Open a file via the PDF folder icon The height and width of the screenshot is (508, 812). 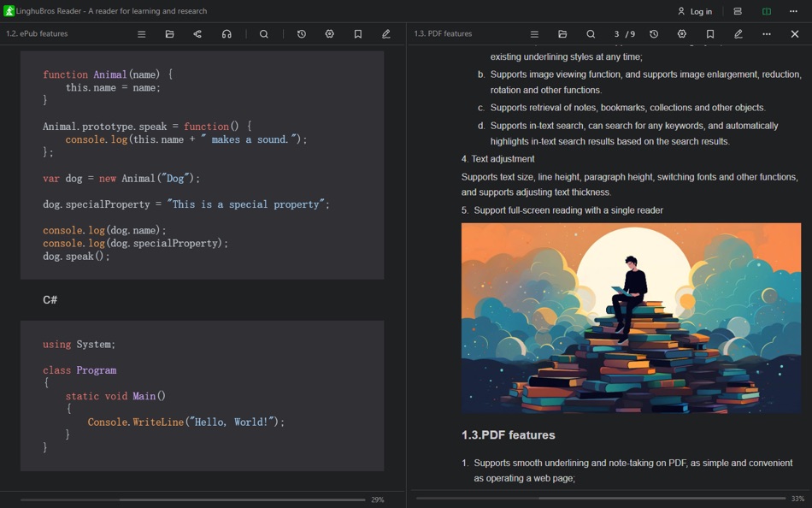(x=562, y=33)
